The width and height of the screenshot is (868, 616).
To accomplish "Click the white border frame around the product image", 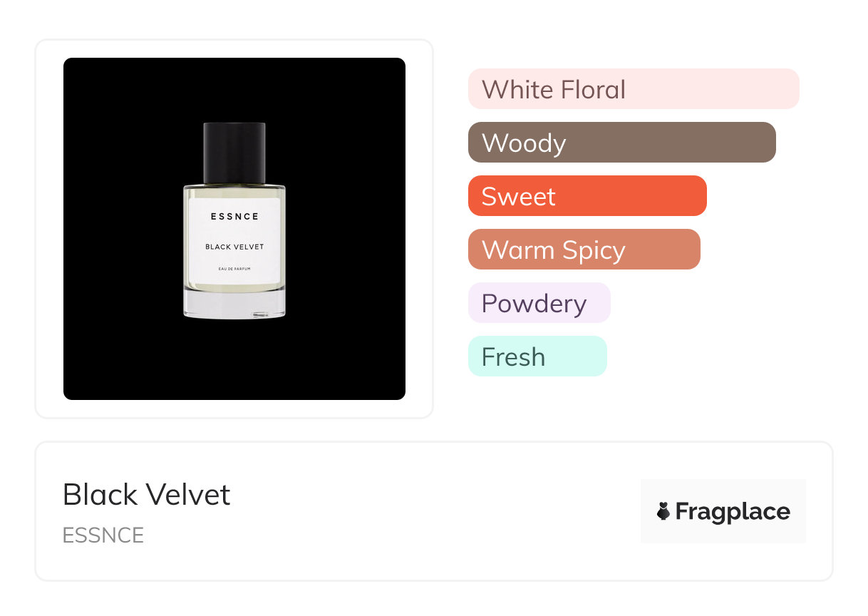I will pyautogui.click(x=50, y=228).
